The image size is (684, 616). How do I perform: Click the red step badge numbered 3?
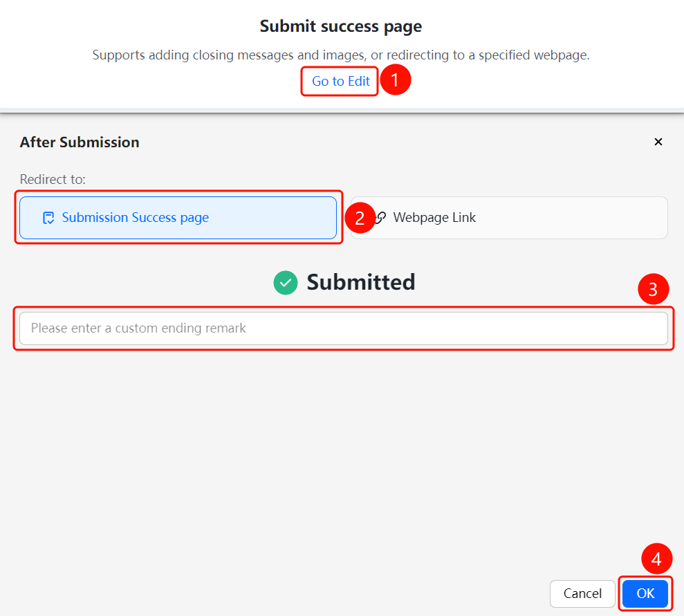653,290
